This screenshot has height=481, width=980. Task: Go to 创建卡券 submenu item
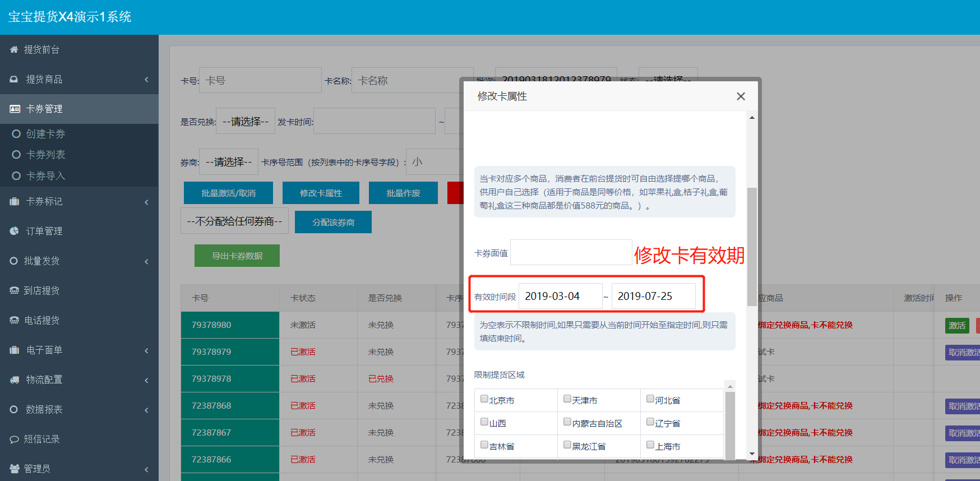click(45, 134)
